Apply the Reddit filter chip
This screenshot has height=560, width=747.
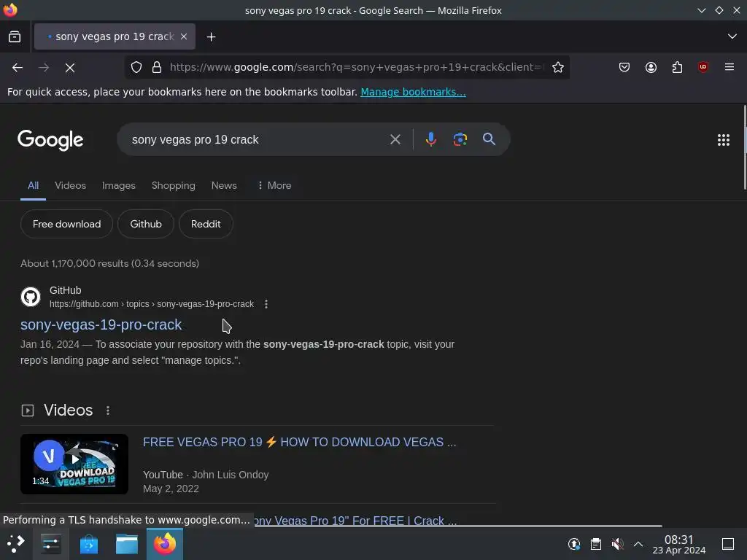click(x=206, y=224)
